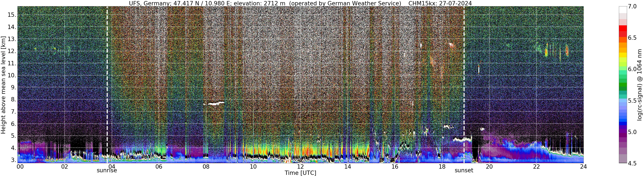This screenshot has width=644, height=177.
Task: Click the height tick label '12.'
Action: (12, 51)
